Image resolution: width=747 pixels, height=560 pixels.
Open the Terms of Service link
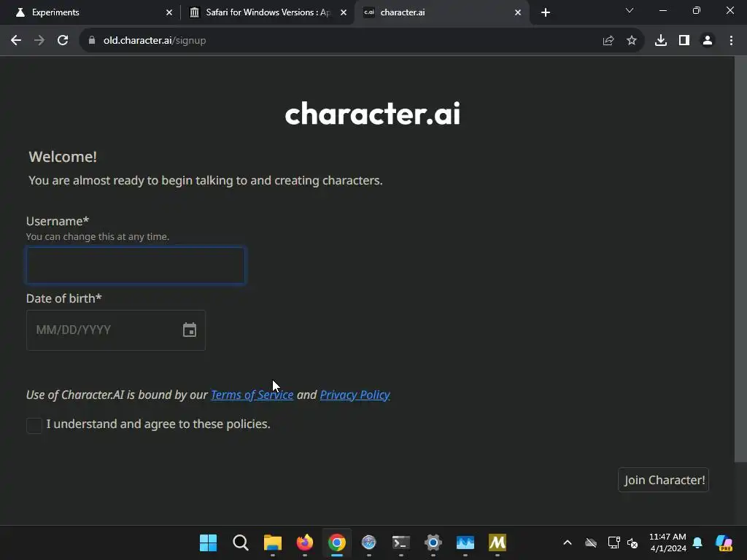point(252,394)
